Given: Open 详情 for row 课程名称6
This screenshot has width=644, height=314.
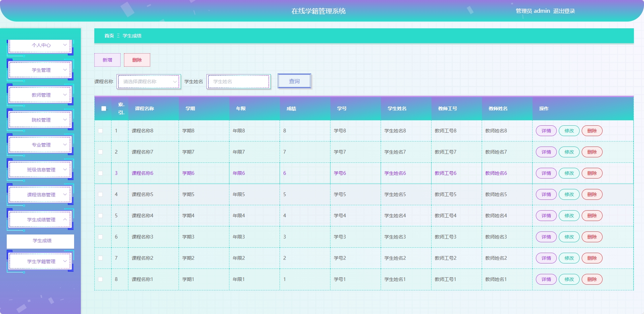Looking at the screenshot, I should (x=546, y=173).
